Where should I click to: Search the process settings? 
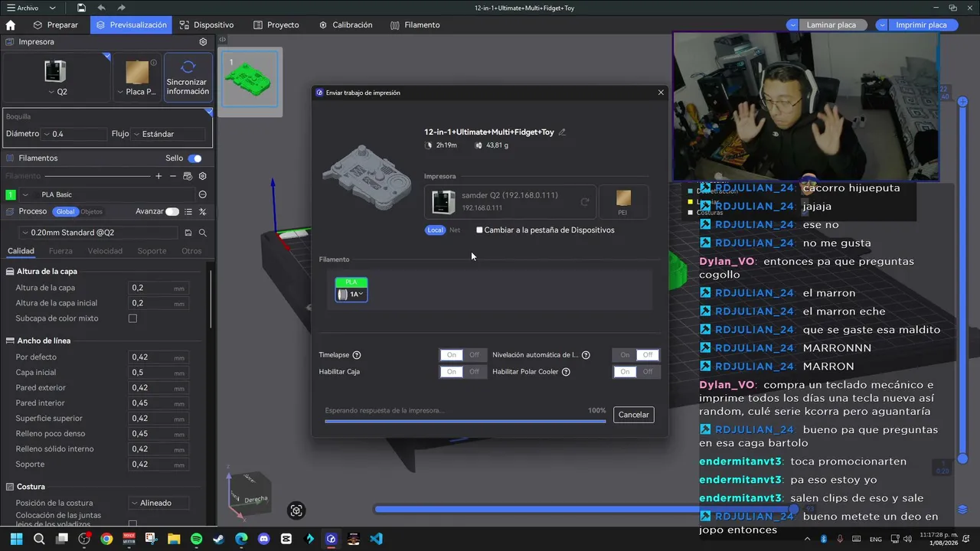click(203, 233)
